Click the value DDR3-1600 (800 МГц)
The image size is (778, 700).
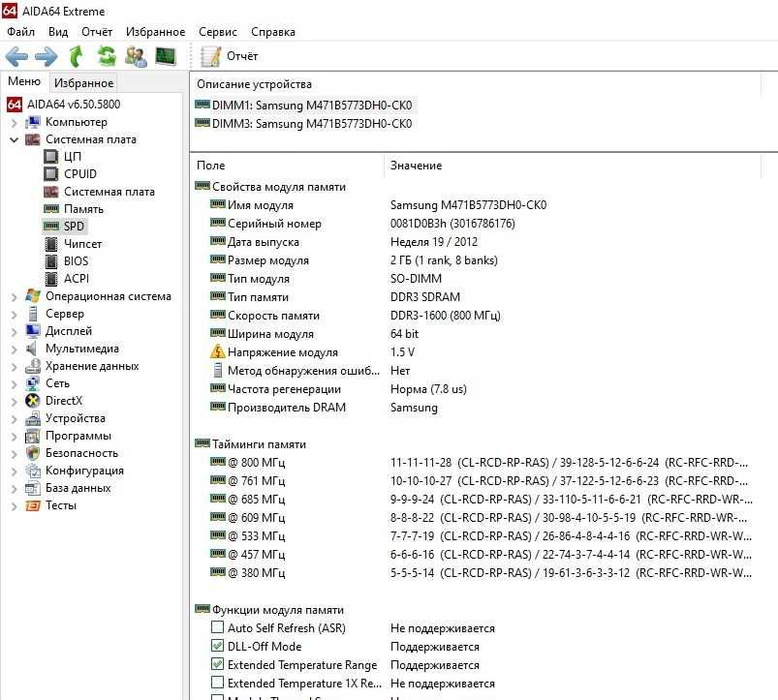(x=446, y=316)
